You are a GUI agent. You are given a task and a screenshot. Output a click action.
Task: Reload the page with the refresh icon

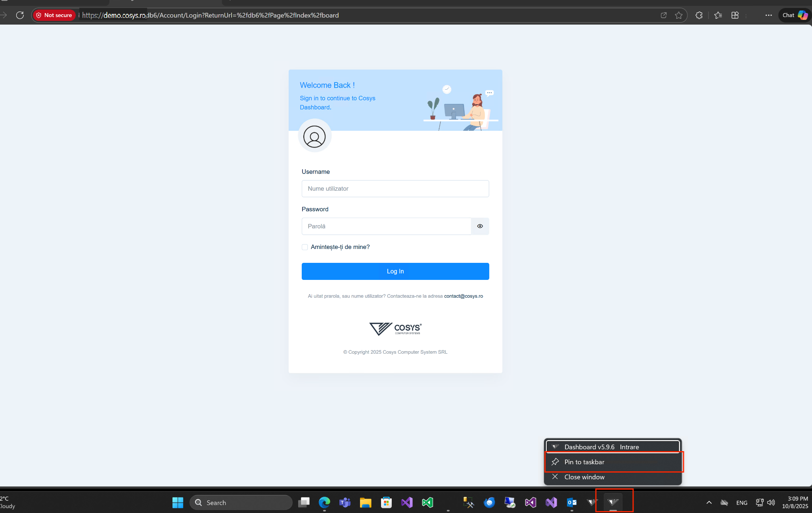click(20, 15)
